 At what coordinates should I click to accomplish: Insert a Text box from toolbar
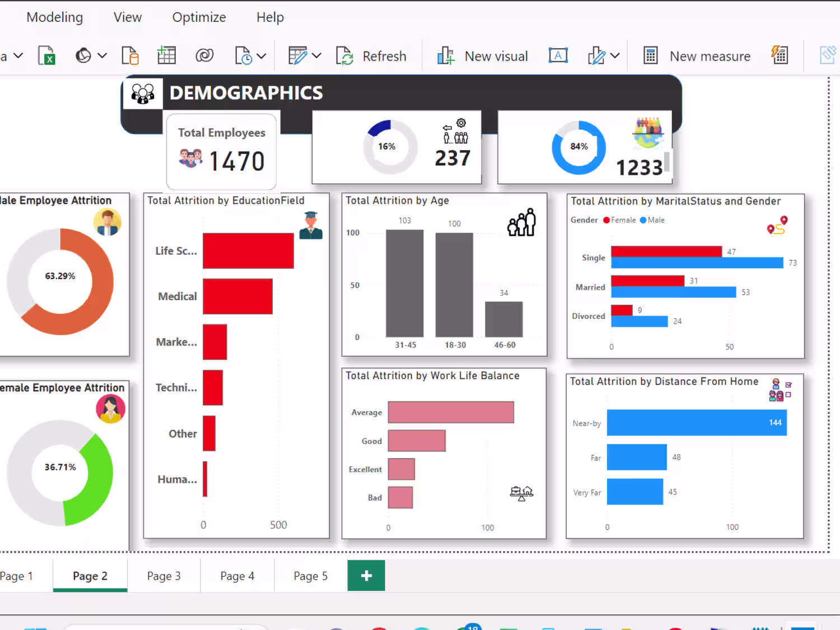[558, 55]
